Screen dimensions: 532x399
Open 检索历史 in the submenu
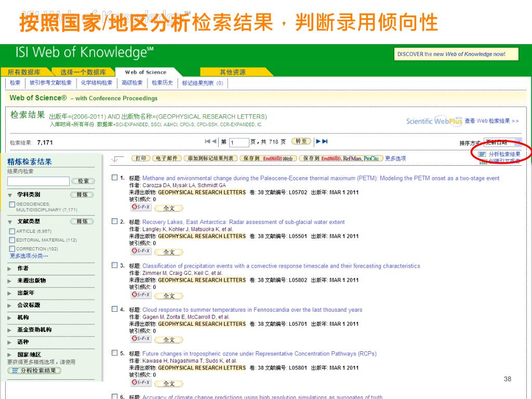pyautogui.click(x=162, y=83)
